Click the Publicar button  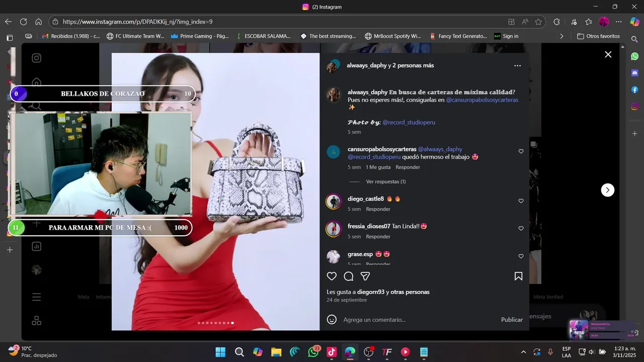[x=512, y=320]
